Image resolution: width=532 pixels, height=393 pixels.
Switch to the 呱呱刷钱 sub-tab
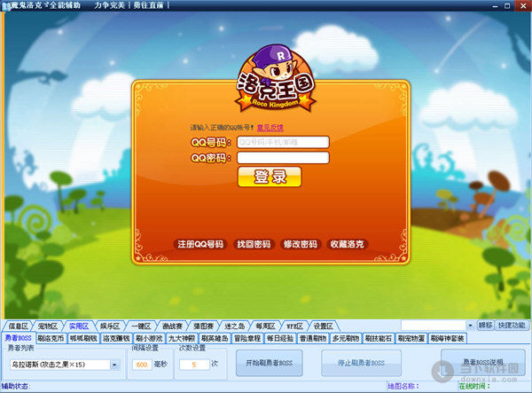click(x=83, y=338)
